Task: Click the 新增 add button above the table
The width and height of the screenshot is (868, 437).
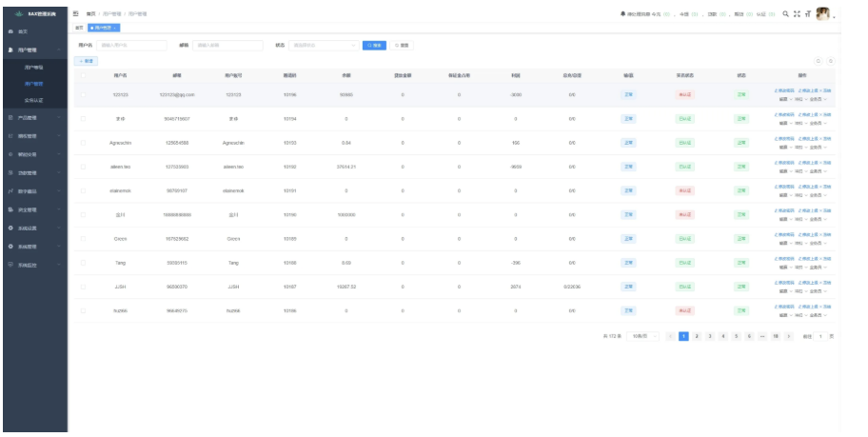Action: (x=87, y=61)
